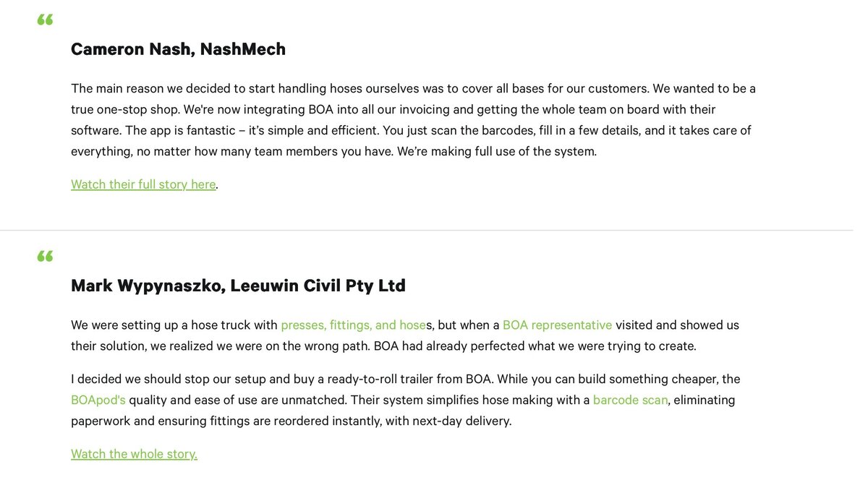The image size is (868, 488).
Task: Open the 'BOA representative' link
Action: click(557, 325)
